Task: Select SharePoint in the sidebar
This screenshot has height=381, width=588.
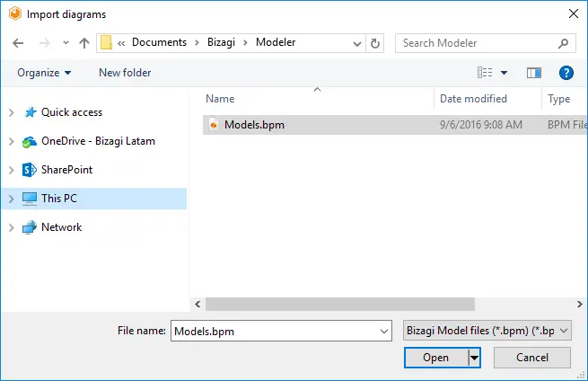Action: pyautogui.click(x=66, y=170)
